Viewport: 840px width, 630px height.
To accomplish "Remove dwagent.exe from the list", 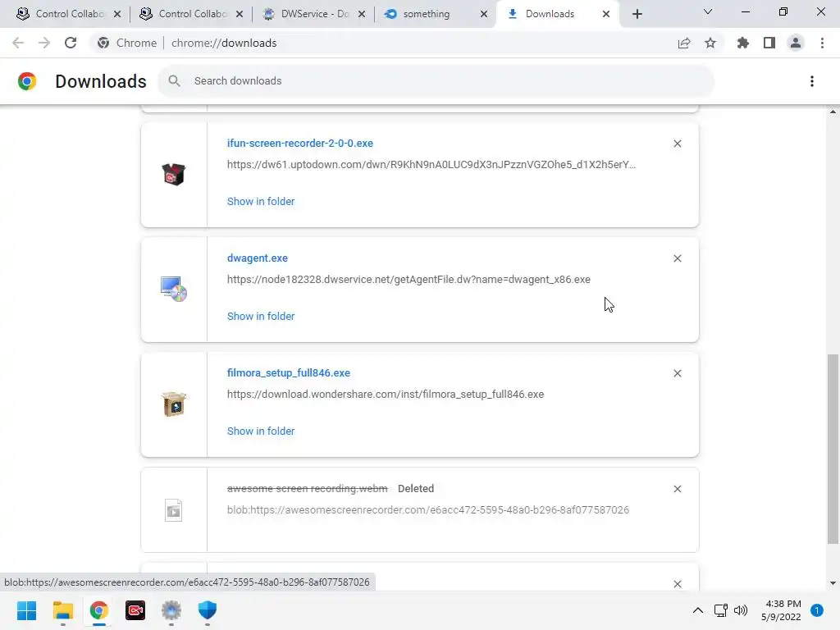I will pyautogui.click(x=678, y=258).
